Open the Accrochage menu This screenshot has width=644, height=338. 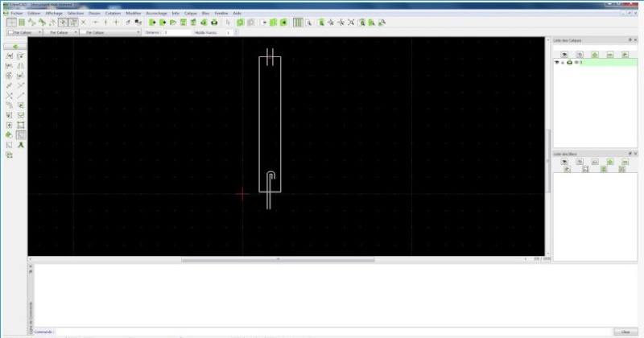click(x=156, y=13)
